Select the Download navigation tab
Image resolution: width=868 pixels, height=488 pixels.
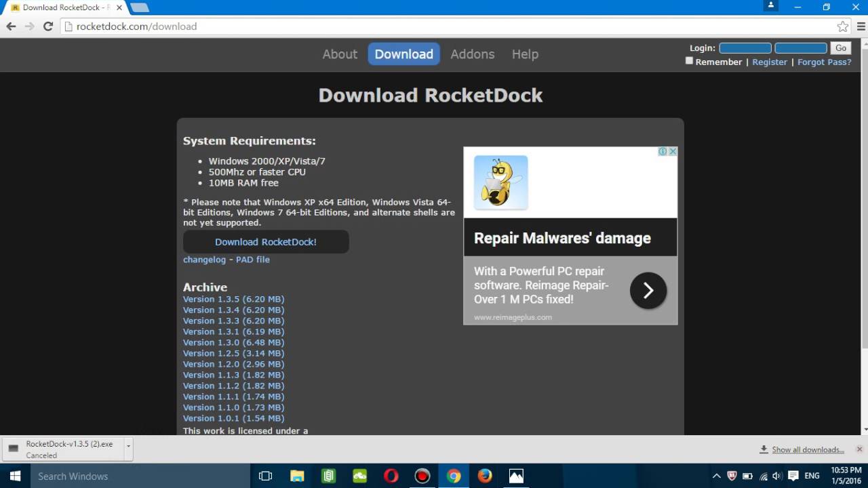click(x=404, y=54)
